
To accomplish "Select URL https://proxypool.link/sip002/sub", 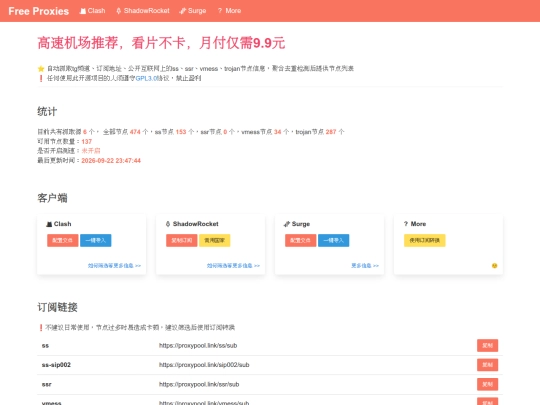I will pos(204,365).
